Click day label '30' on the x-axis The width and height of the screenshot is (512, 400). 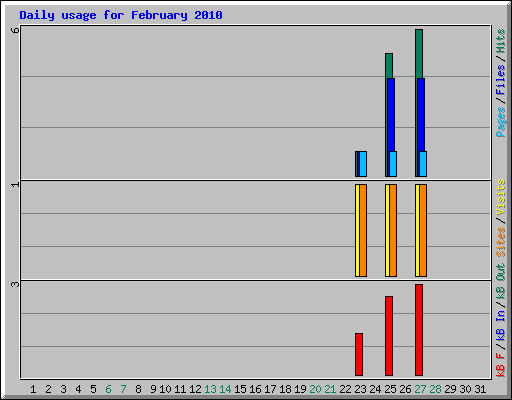point(465,389)
